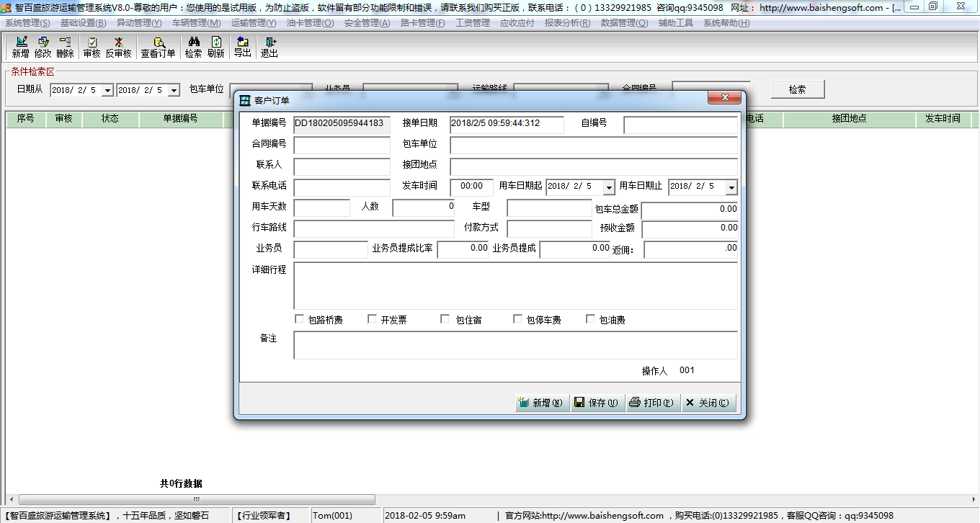Open the 异动管理(Y) menu

click(x=139, y=23)
